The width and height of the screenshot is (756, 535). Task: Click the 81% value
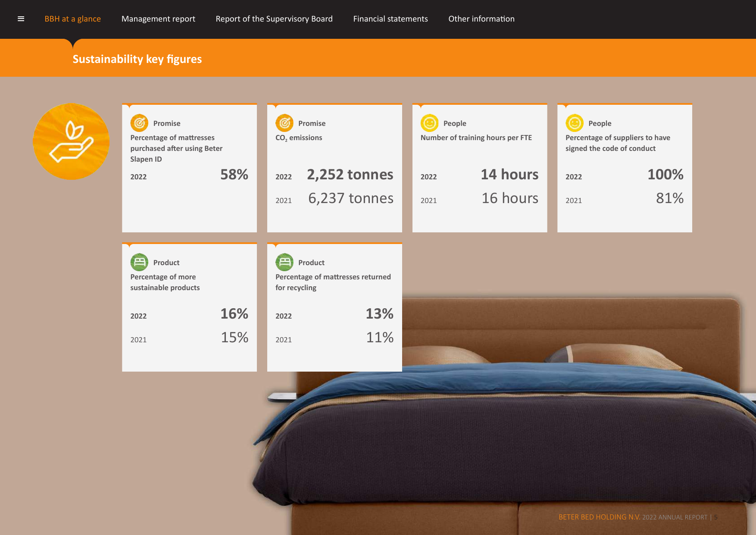tap(670, 198)
